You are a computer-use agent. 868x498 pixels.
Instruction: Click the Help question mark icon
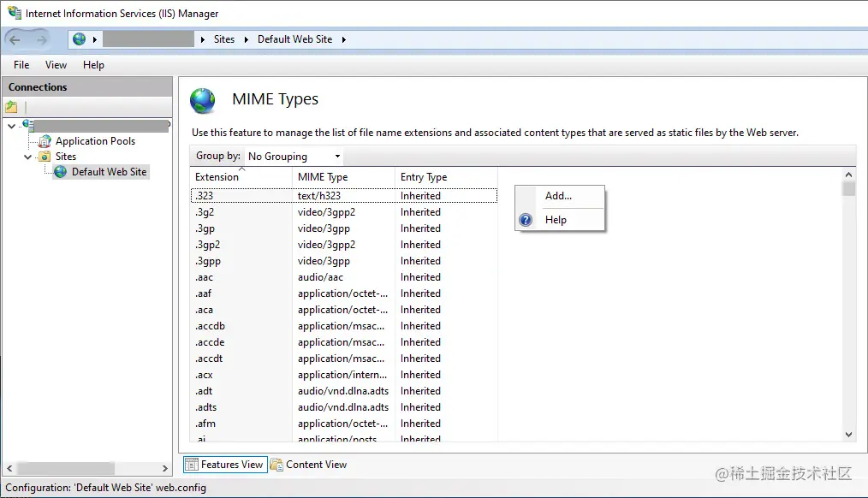pyautogui.click(x=526, y=220)
